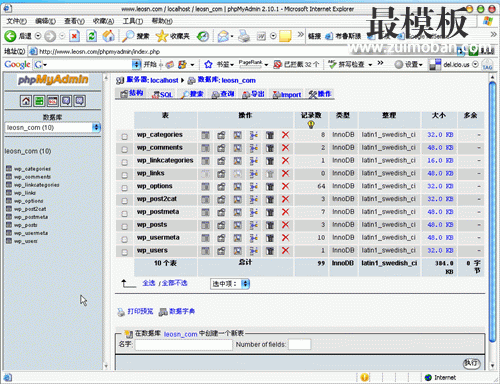Open the leosn_com (10) database dropdown
The width and height of the screenshot is (500, 384).
(x=53, y=127)
